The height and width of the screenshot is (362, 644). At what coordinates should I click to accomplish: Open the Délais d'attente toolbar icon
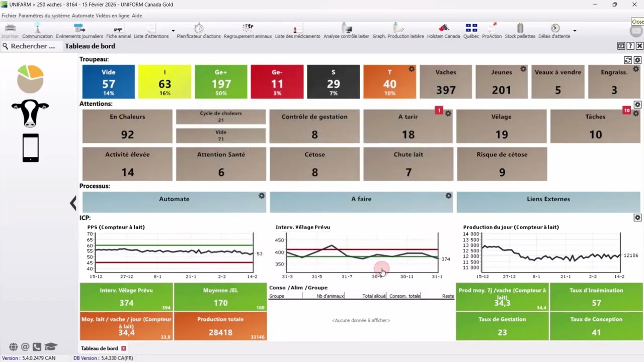[x=554, y=31]
